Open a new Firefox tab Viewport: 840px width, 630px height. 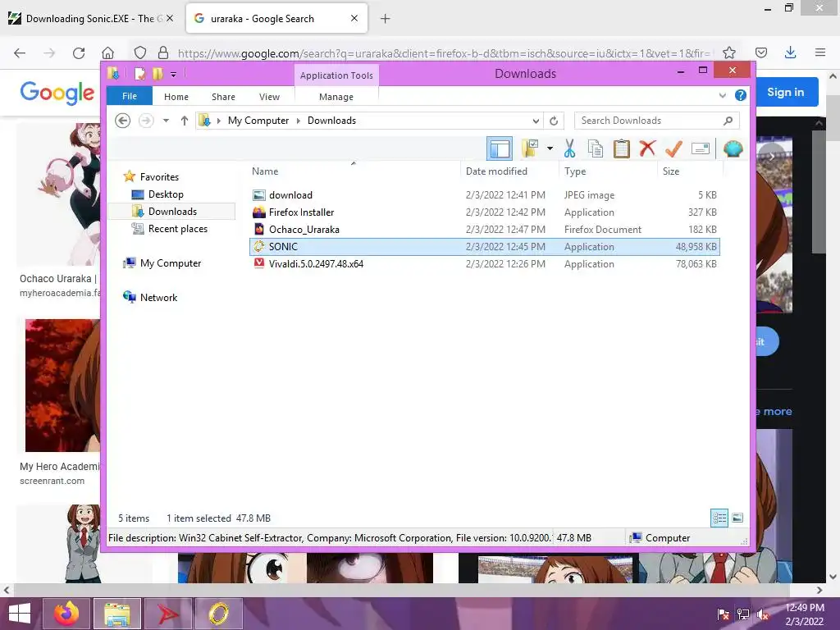pos(385,19)
